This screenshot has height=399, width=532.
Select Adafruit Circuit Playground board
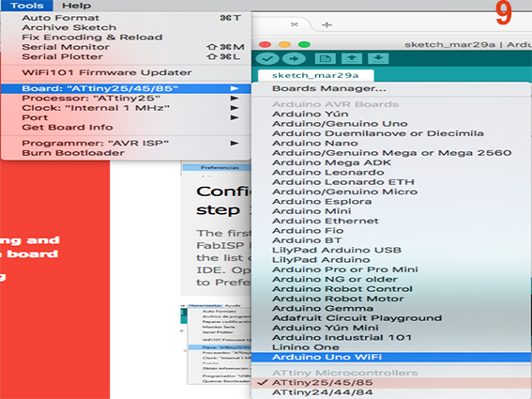click(391, 318)
